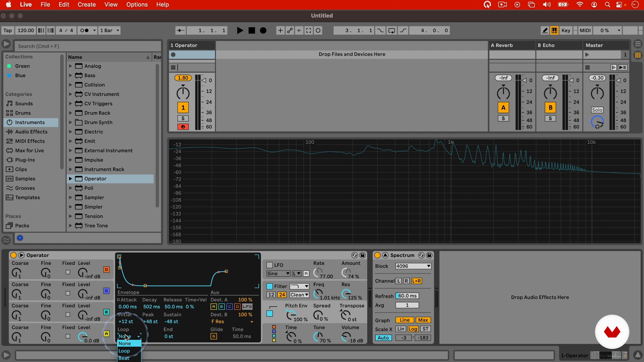Toggle computer MIDI keyboard icon

coord(554,31)
